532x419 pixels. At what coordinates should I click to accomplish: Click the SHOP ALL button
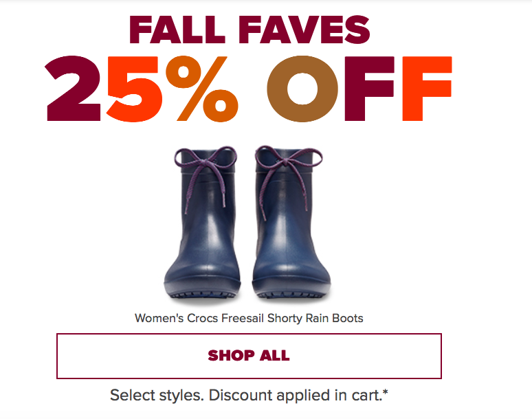(x=249, y=356)
